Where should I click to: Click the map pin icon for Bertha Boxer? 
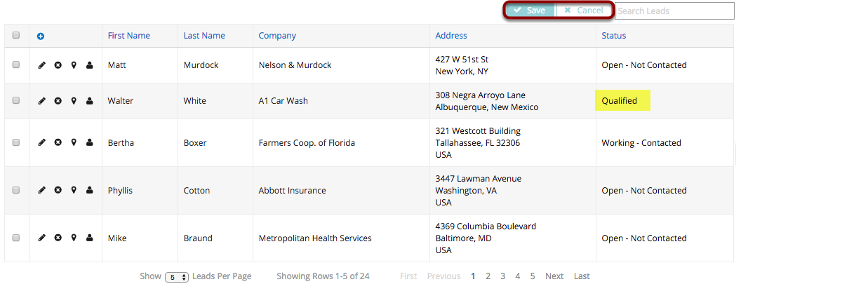coord(74,143)
